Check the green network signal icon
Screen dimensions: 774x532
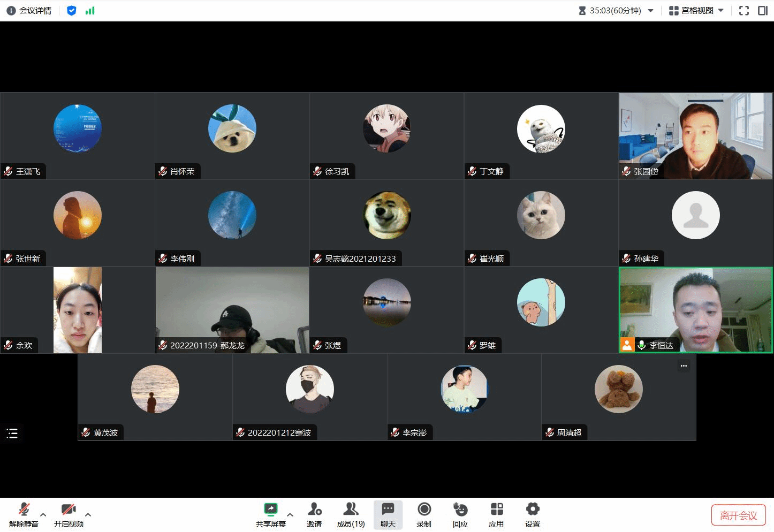pos(90,11)
